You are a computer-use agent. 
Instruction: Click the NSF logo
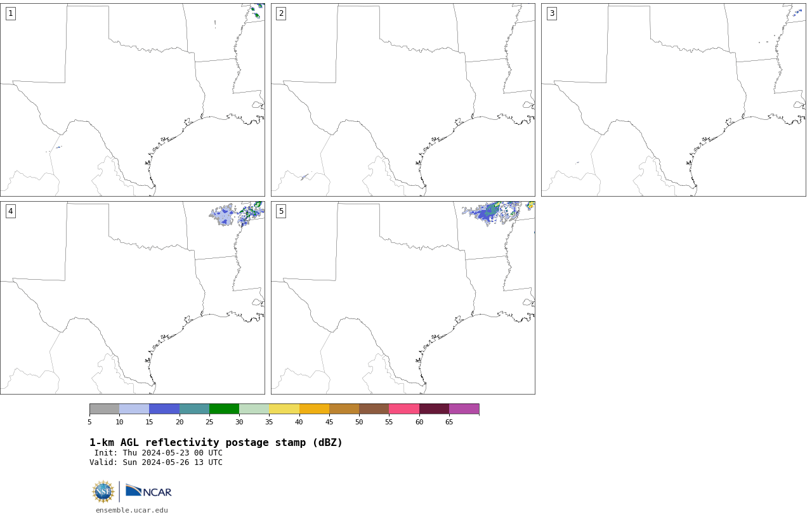tap(103, 492)
